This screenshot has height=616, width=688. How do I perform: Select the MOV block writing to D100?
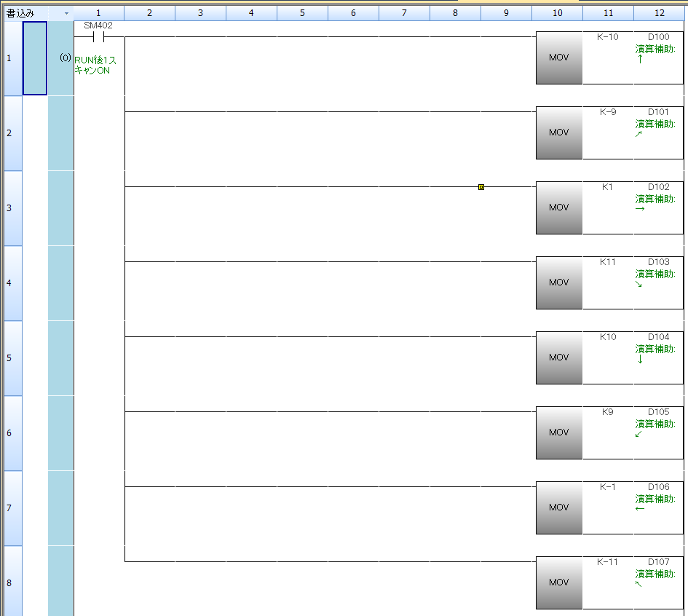click(558, 58)
